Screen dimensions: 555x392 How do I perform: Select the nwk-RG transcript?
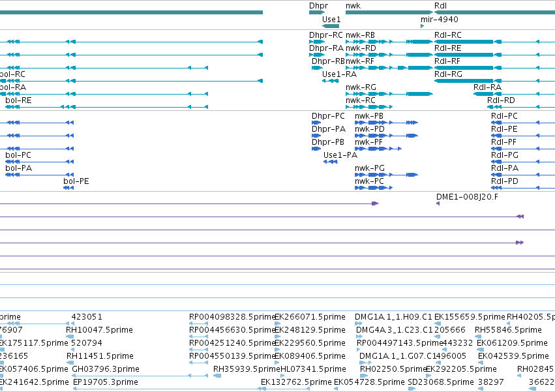click(x=389, y=94)
